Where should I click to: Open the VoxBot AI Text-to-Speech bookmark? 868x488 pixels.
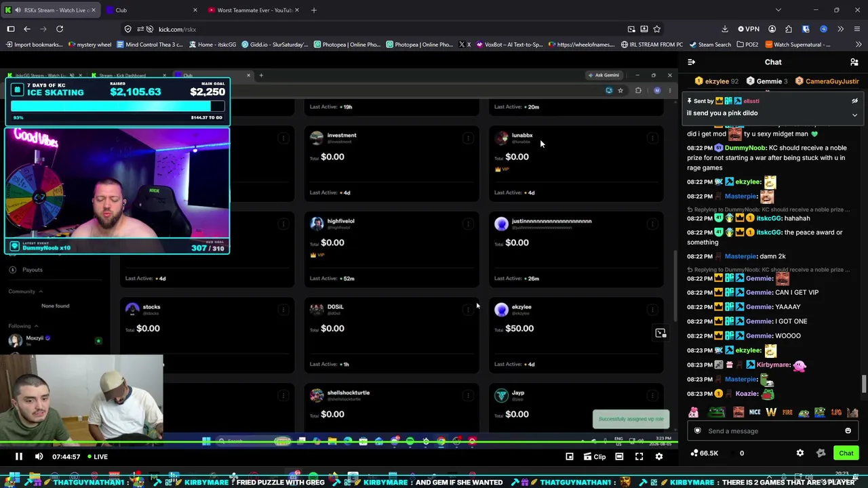coord(509,45)
